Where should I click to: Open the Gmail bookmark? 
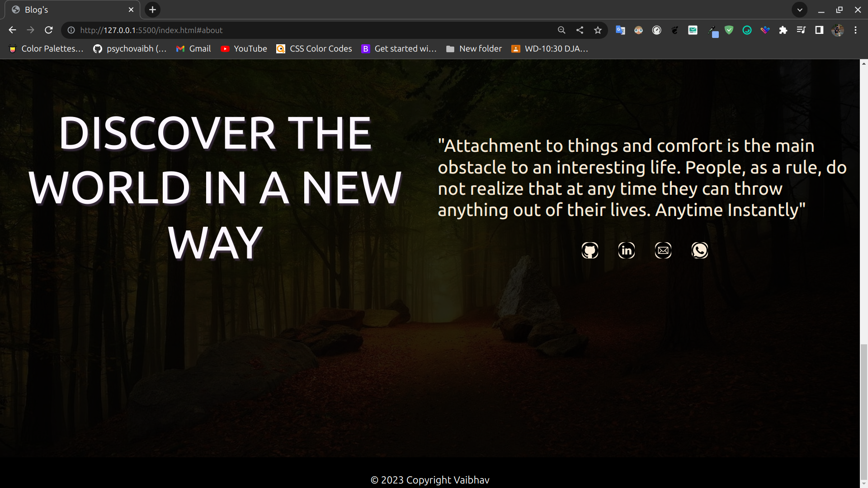pos(193,49)
